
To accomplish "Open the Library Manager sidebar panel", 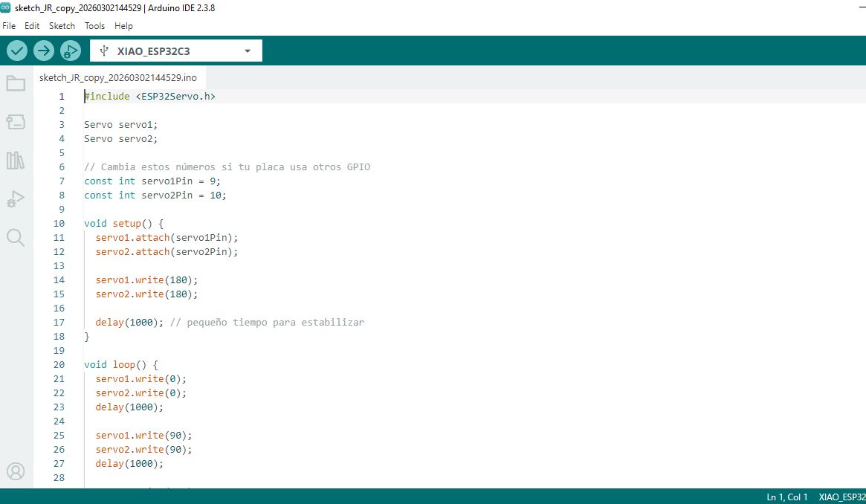I will 16,161.
